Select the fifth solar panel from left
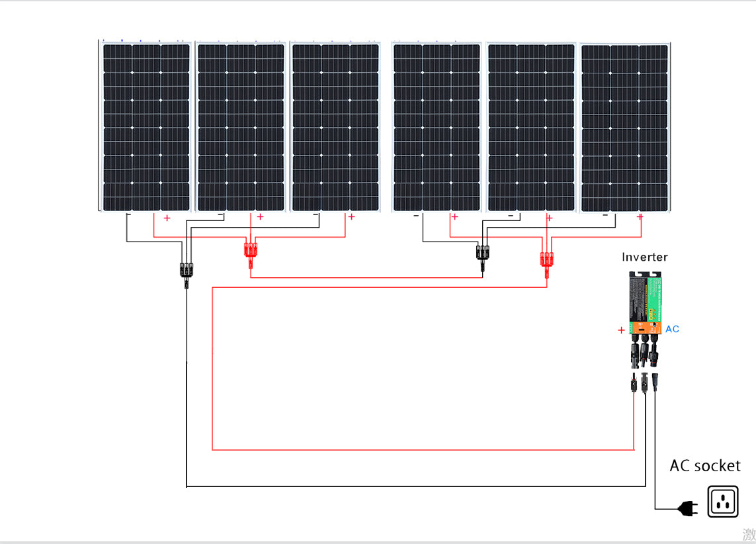 (531, 126)
